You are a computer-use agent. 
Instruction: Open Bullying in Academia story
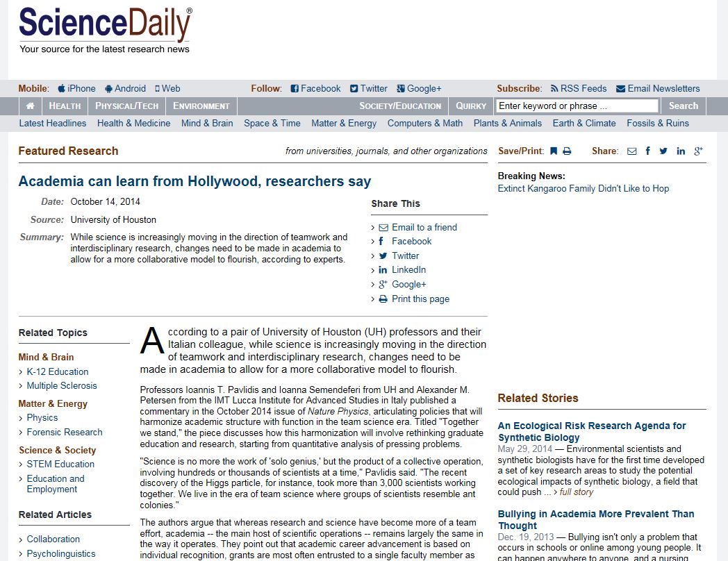(596, 520)
